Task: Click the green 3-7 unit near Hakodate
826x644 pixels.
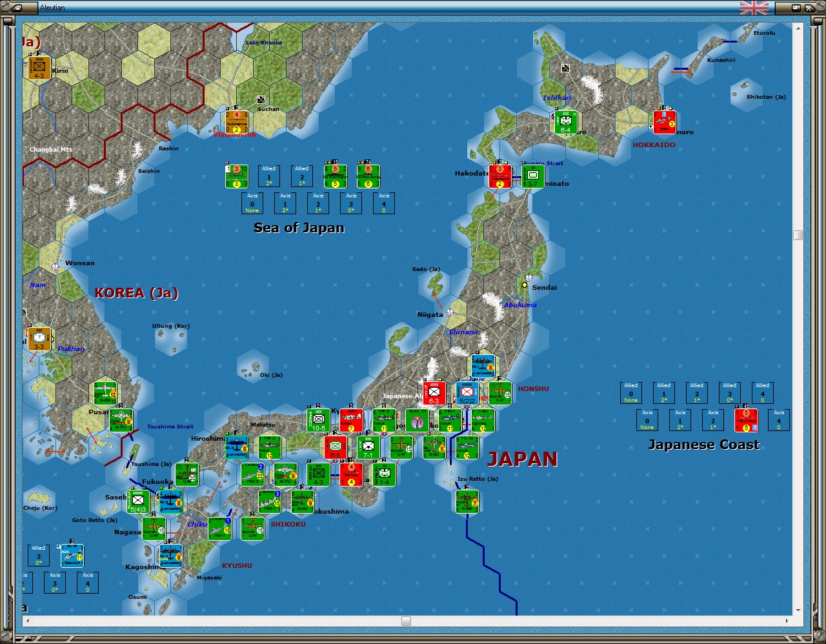Action: tap(532, 176)
